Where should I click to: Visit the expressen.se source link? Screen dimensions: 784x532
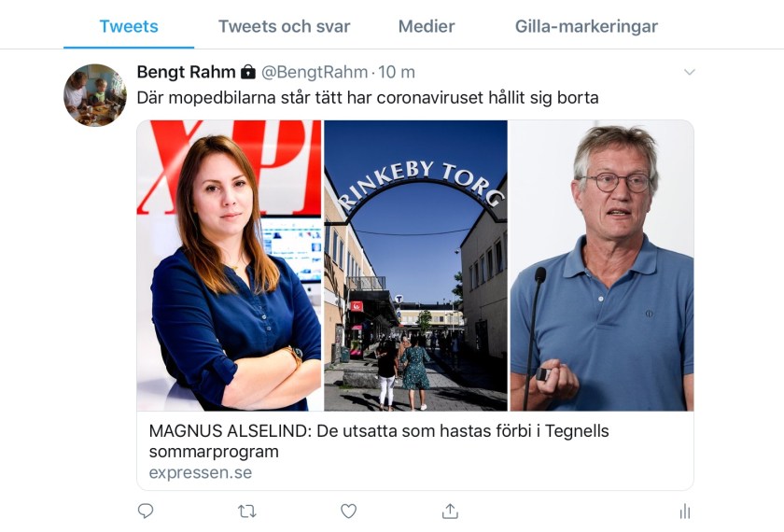[x=201, y=472]
